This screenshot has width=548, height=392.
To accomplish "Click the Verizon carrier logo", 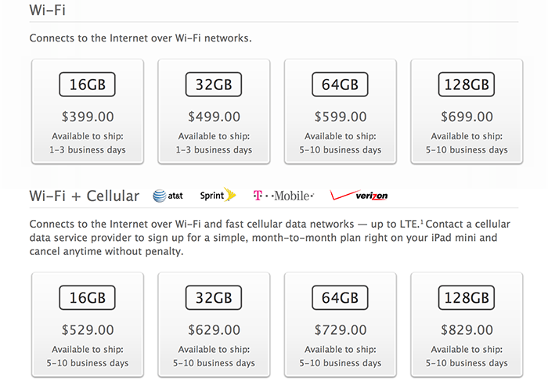I will (x=359, y=195).
